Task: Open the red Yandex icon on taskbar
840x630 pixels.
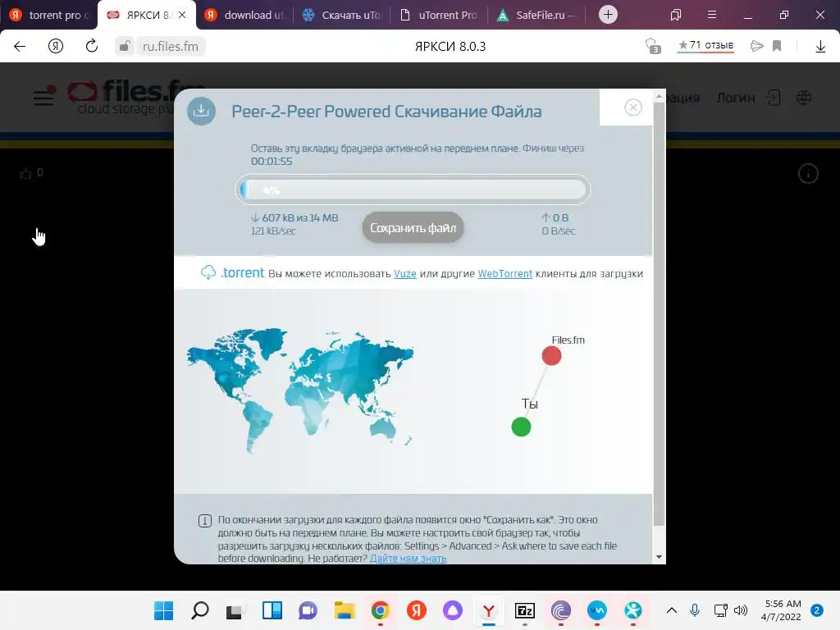Action: pos(416,610)
